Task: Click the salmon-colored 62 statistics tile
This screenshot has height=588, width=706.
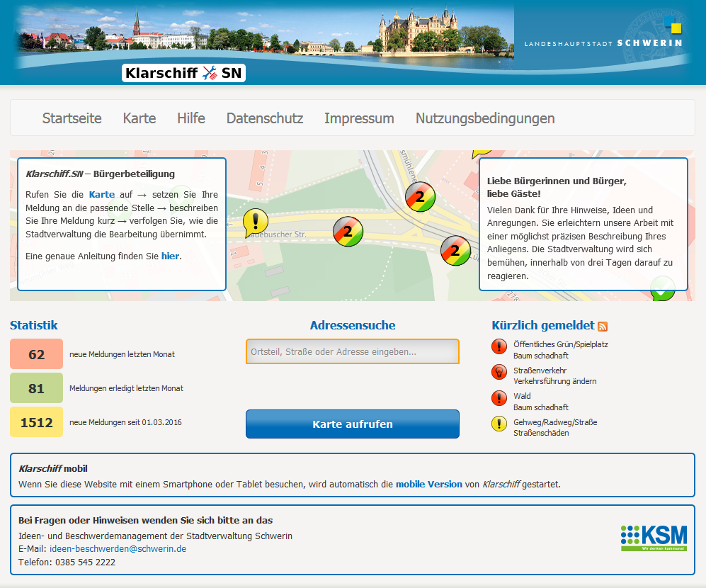Action: click(x=37, y=354)
